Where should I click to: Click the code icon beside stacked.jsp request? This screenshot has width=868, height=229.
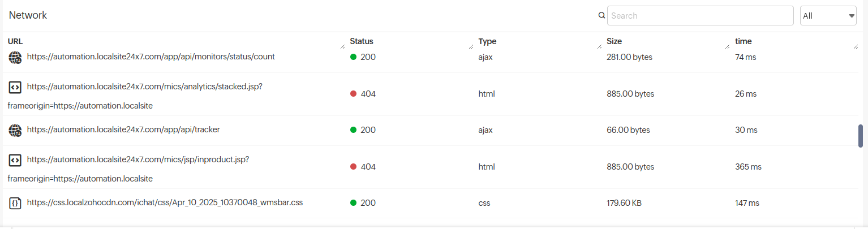[x=15, y=88]
